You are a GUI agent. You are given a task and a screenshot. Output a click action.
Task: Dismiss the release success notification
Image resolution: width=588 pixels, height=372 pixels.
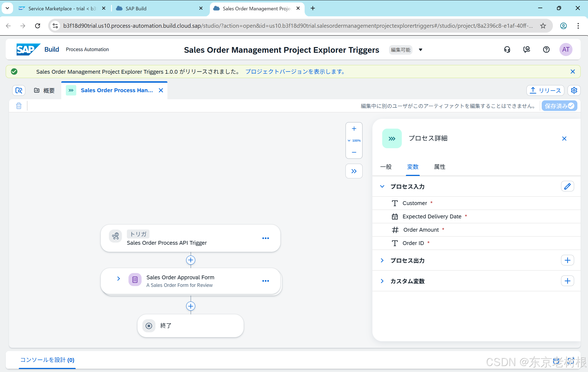[572, 72]
